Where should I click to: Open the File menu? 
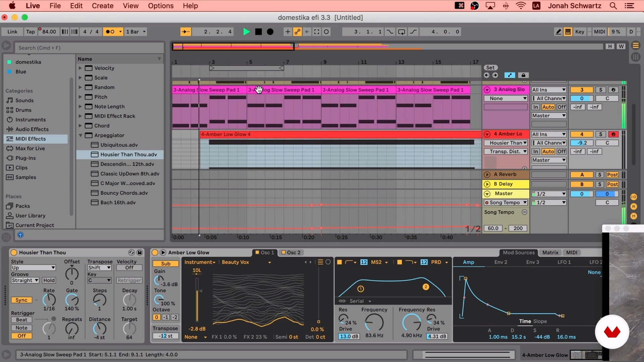tap(55, 6)
